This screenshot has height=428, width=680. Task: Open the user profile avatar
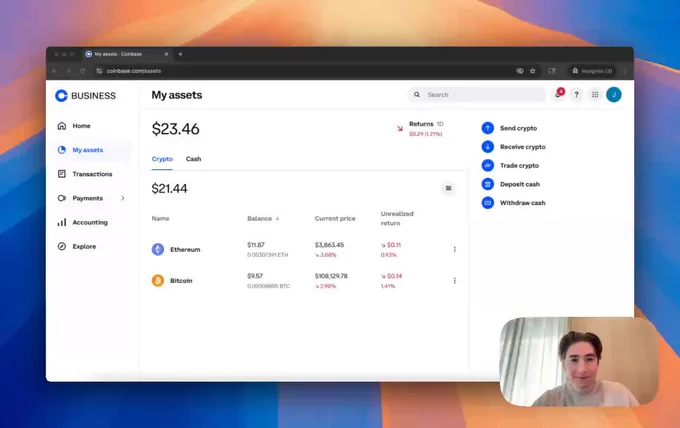pos(614,95)
